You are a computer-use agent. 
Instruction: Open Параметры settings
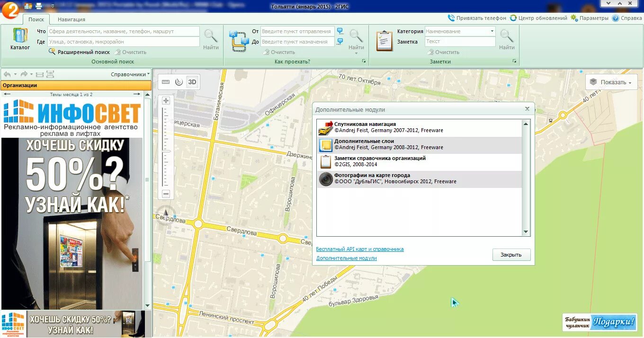[590, 18]
